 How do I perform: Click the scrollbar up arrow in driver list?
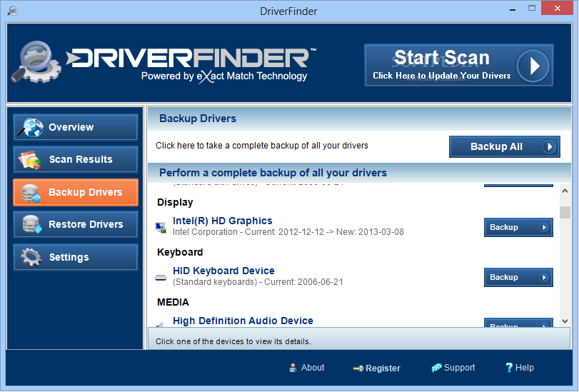pos(565,191)
